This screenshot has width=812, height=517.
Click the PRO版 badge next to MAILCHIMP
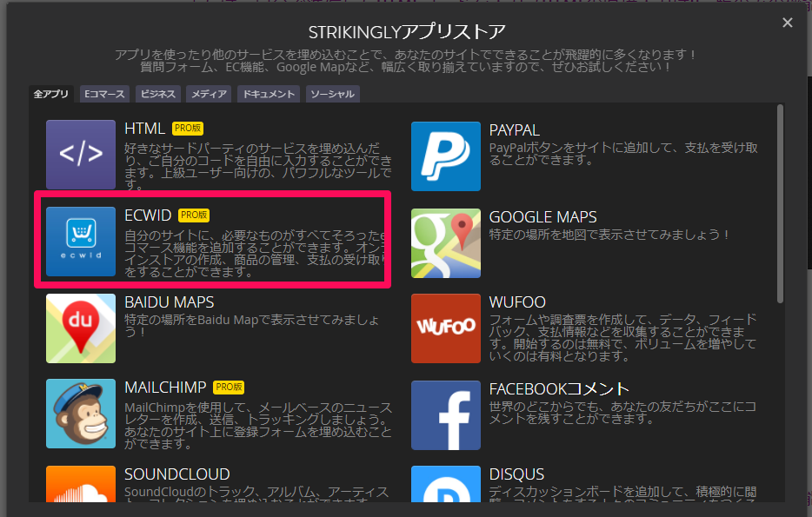[x=229, y=388]
